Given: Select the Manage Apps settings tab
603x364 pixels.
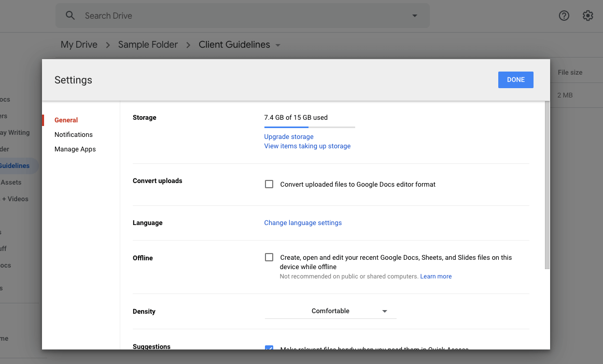Looking at the screenshot, I should (75, 149).
